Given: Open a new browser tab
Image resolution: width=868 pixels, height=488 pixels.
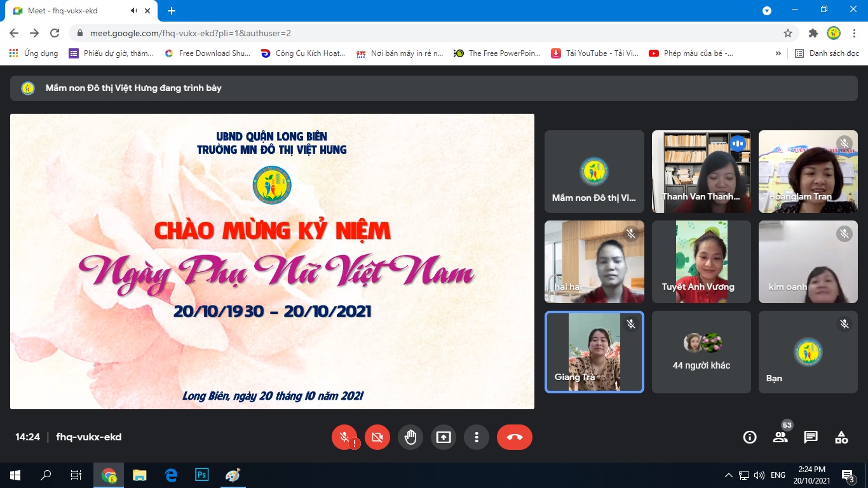Looking at the screenshot, I should pyautogui.click(x=171, y=11).
